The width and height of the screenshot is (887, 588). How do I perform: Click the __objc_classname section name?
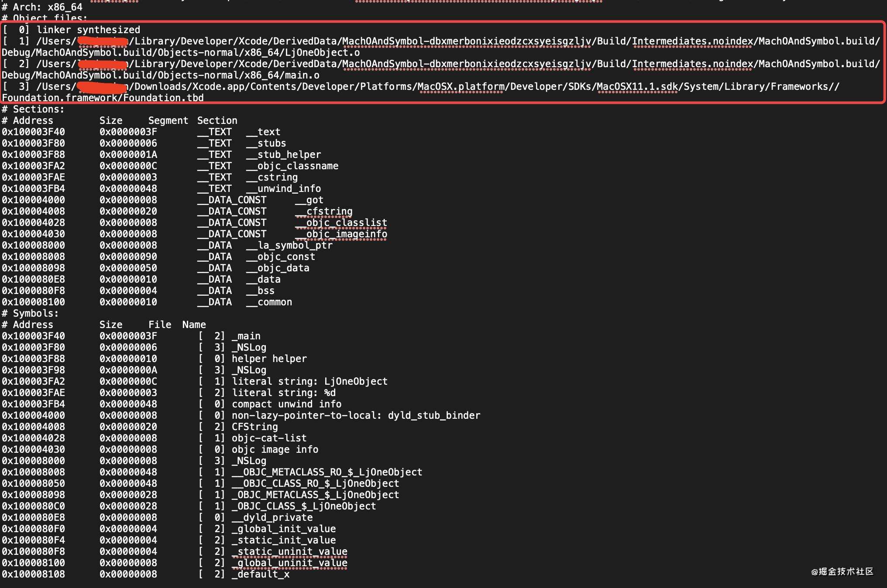click(x=292, y=166)
